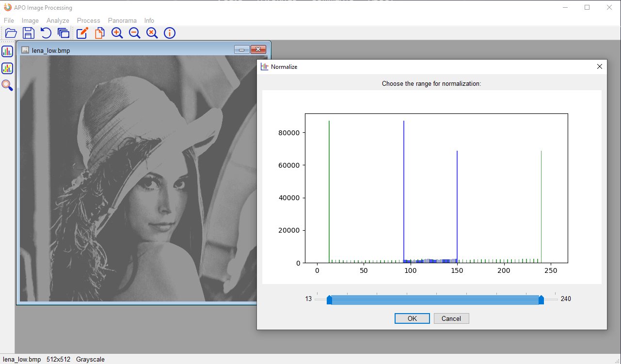
Task: Click the Normalize dialog histogram icon
Action: (264, 66)
